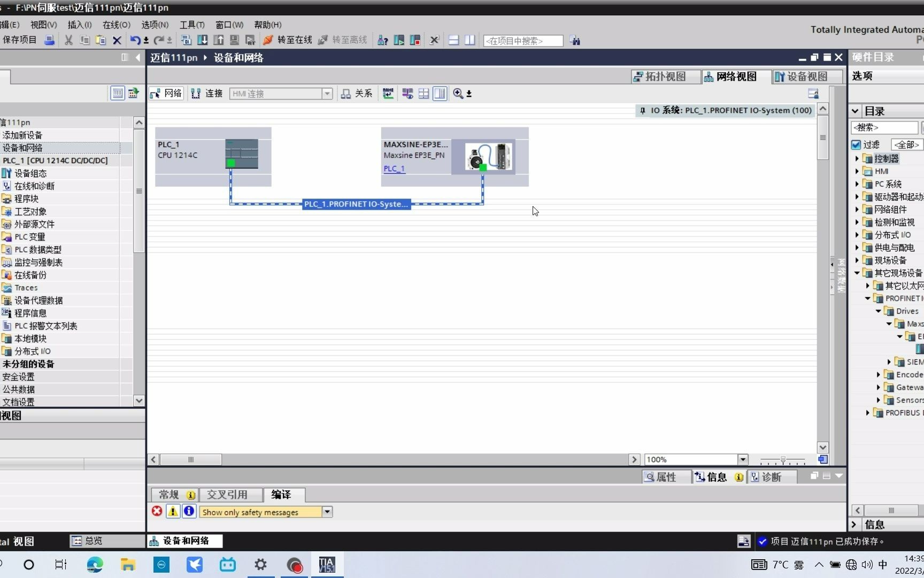Click the show address labels NAME icon

tap(388, 94)
